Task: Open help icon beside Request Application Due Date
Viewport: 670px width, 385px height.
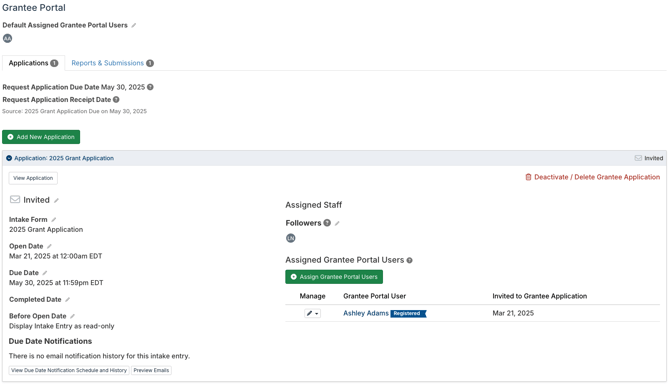Action: 150,87
